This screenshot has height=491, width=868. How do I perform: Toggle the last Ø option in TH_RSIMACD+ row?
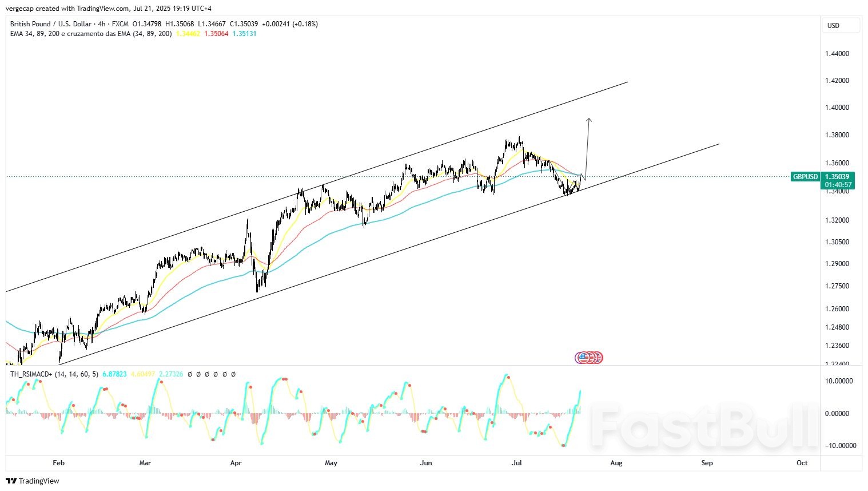click(x=233, y=374)
